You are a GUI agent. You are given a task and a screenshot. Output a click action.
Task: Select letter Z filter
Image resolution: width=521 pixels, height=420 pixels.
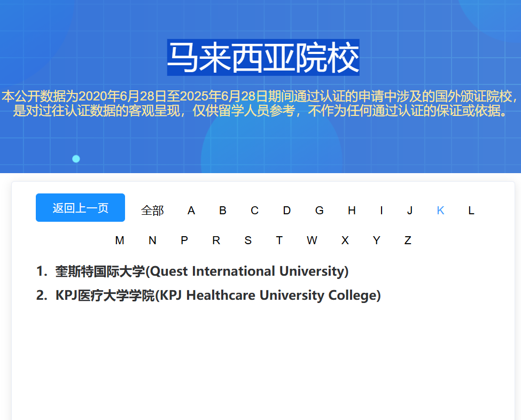coord(408,240)
